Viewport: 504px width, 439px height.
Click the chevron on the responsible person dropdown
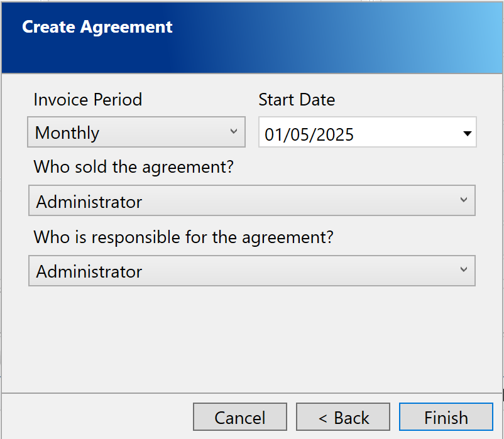pos(464,270)
